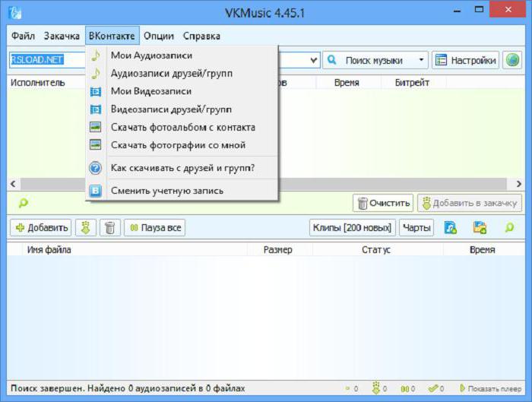The image size is (532, 402).
Task: Sort by Битрейт column header
Action: click(412, 82)
